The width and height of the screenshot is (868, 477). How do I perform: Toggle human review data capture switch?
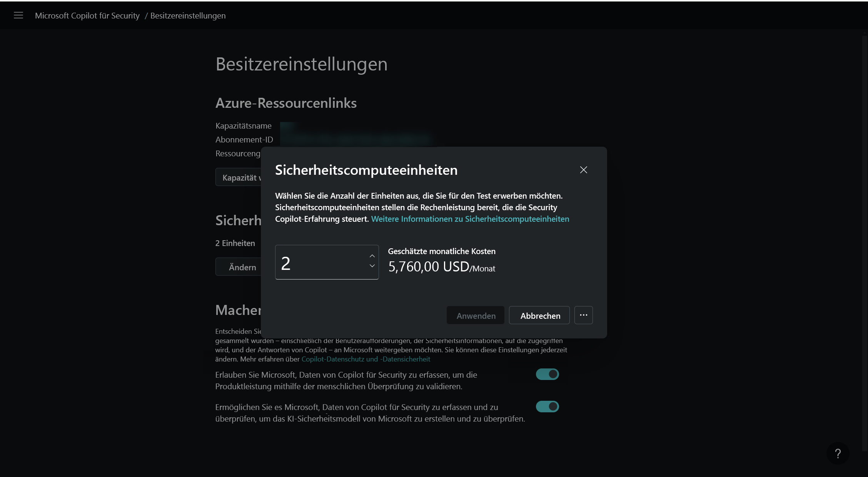[x=547, y=374]
